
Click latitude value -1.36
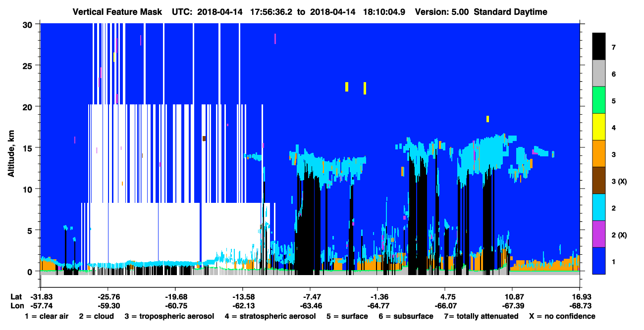coord(377,297)
